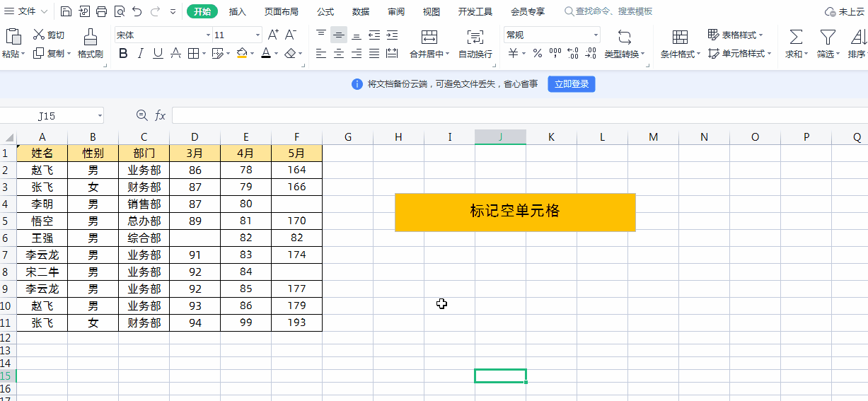Open Print Preview from quick access bar
Screen dimensions: 868x401
119,11
